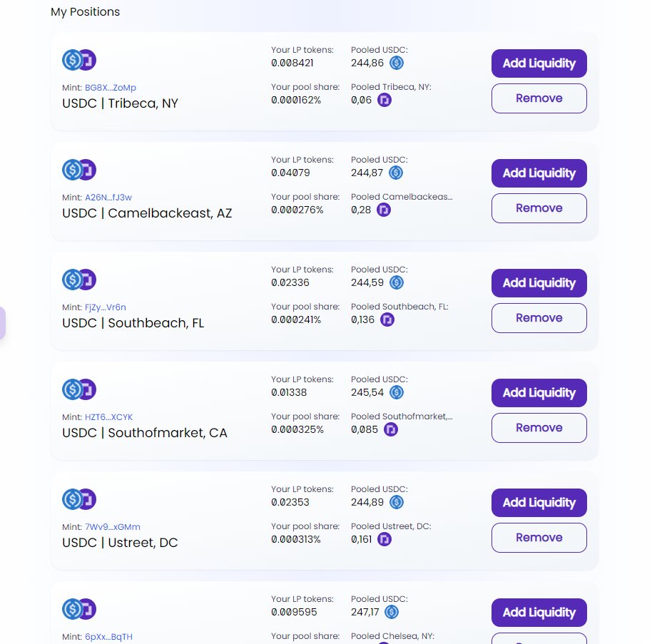This screenshot has width=657, height=644.
Task: Remove the USDC | Camelbackeast, AZ position
Action: click(539, 208)
